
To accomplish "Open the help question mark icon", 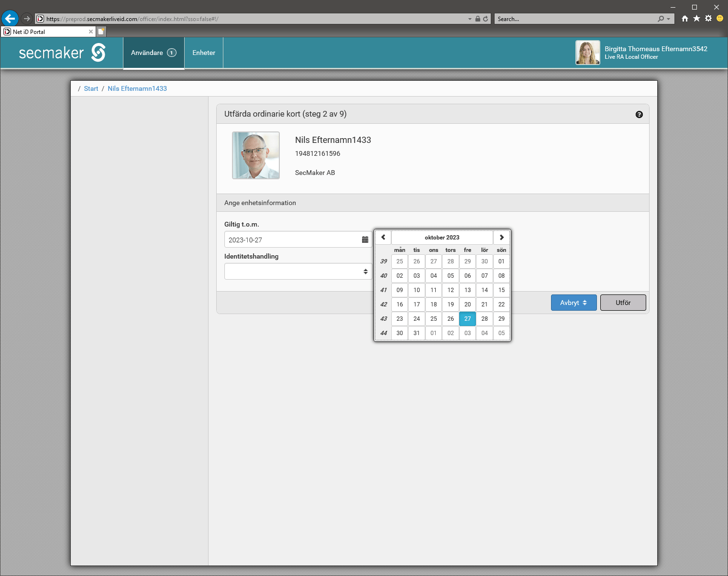I will tap(639, 114).
